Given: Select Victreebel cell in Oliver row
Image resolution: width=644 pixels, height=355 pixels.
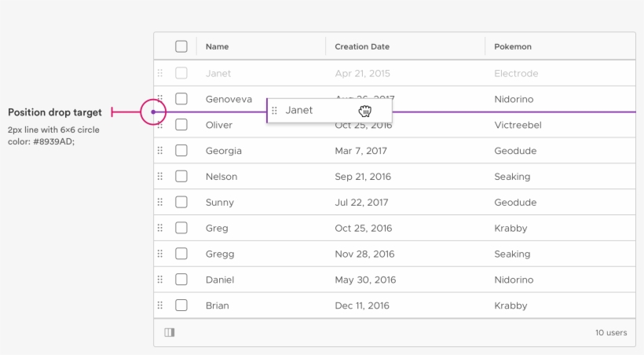Looking at the screenshot, I should pyautogui.click(x=518, y=125).
